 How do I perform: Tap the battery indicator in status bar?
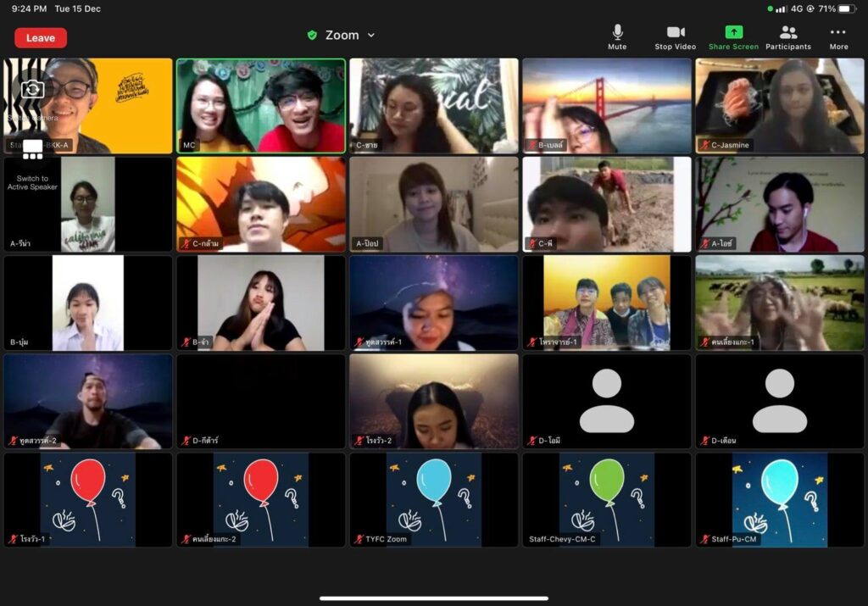tap(847, 8)
